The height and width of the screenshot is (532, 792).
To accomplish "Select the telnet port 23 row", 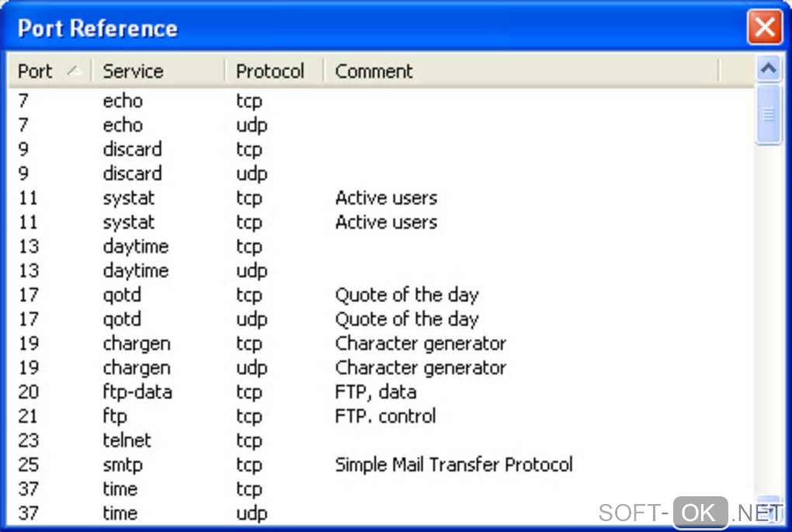I will coord(127,440).
